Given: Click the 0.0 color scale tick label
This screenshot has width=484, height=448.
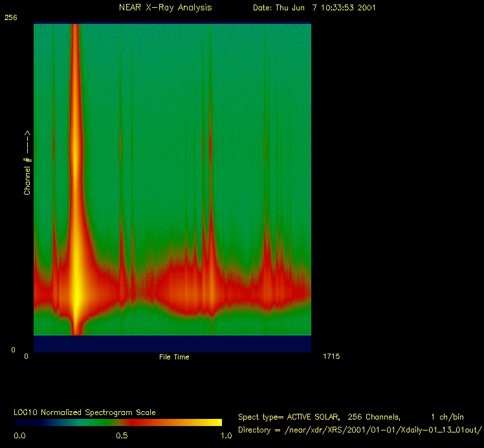Looking at the screenshot, I should [x=20, y=436].
